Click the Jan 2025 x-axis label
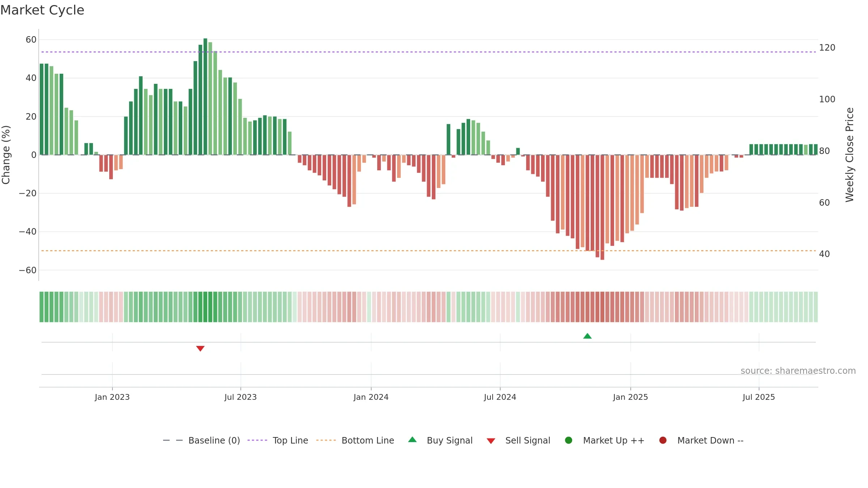The image size is (868, 488). (x=630, y=397)
